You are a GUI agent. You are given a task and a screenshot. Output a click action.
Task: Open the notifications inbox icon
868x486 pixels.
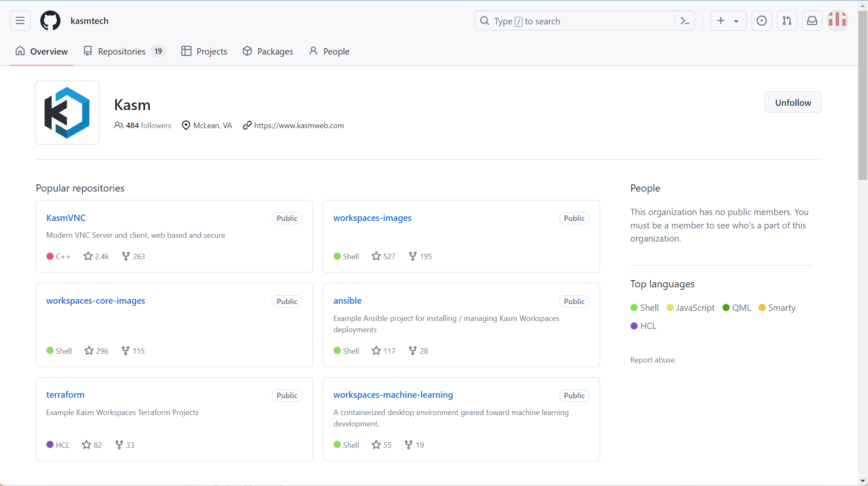(812, 21)
